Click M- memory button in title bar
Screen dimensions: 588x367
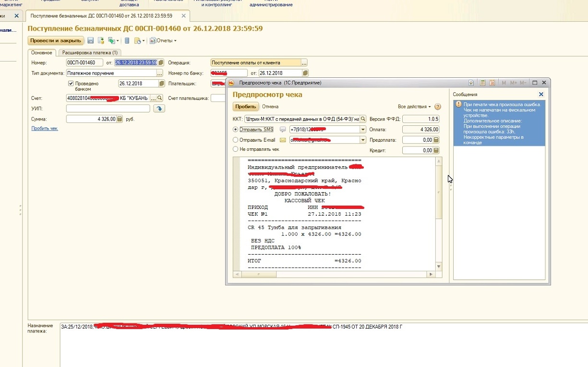pyautogui.click(x=523, y=83)
